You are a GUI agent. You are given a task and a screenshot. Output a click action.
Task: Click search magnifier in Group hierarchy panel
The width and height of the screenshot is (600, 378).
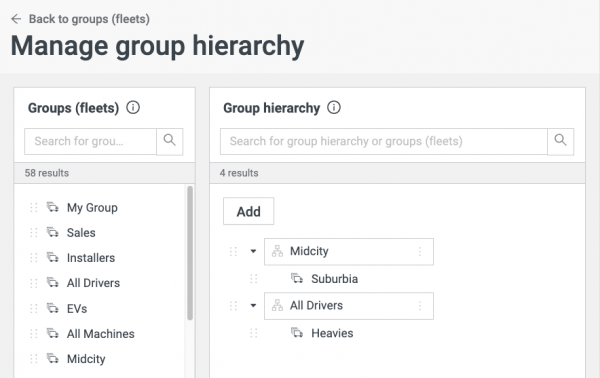(x=561, y=142)
